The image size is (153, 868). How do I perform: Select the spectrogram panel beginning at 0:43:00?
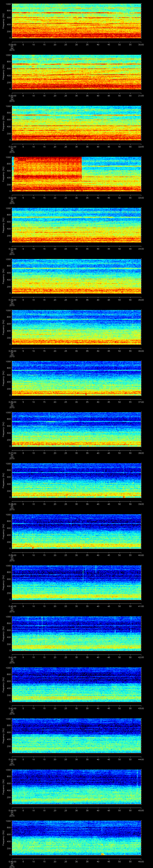(x=76, y=736)
